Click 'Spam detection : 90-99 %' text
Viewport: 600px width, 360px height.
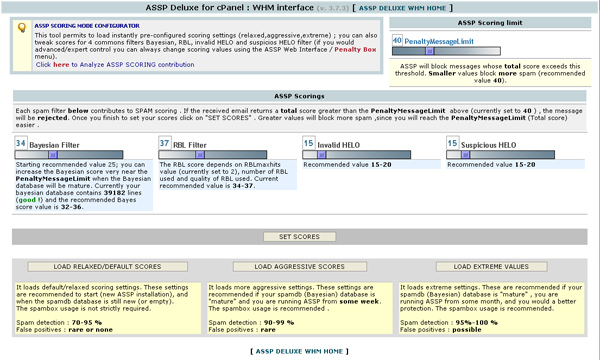point(251,323)
